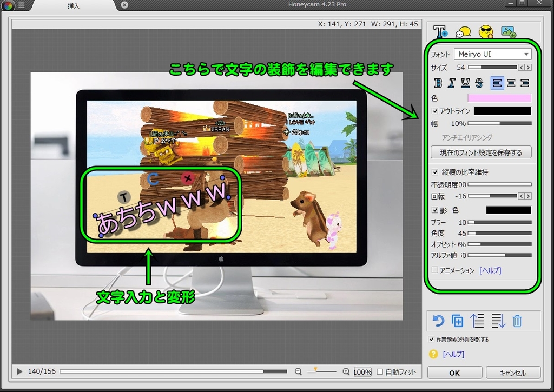Enable the 自動フィット auto fit checkbox
Image resolution: width=554 pixels, height=392 pixels.
380,371
